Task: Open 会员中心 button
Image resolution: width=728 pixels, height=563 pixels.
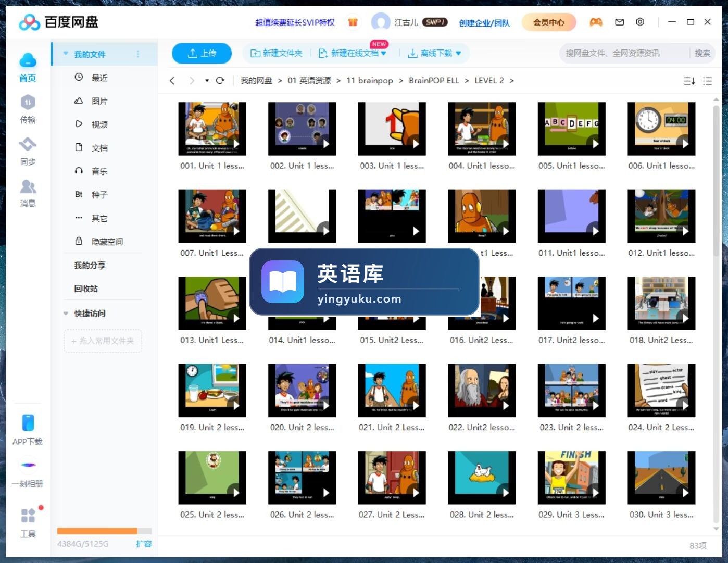Action: [549, 22]
